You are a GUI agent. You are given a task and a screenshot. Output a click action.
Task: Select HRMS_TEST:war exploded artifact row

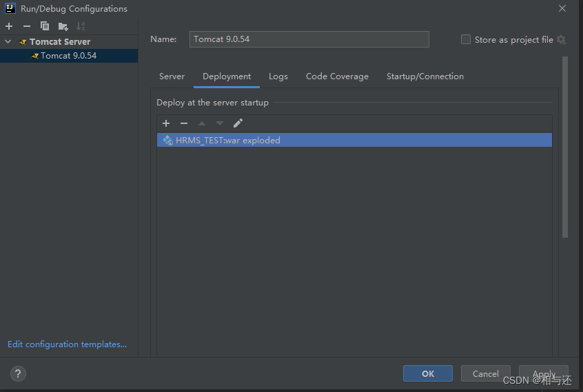coord(354,140)
